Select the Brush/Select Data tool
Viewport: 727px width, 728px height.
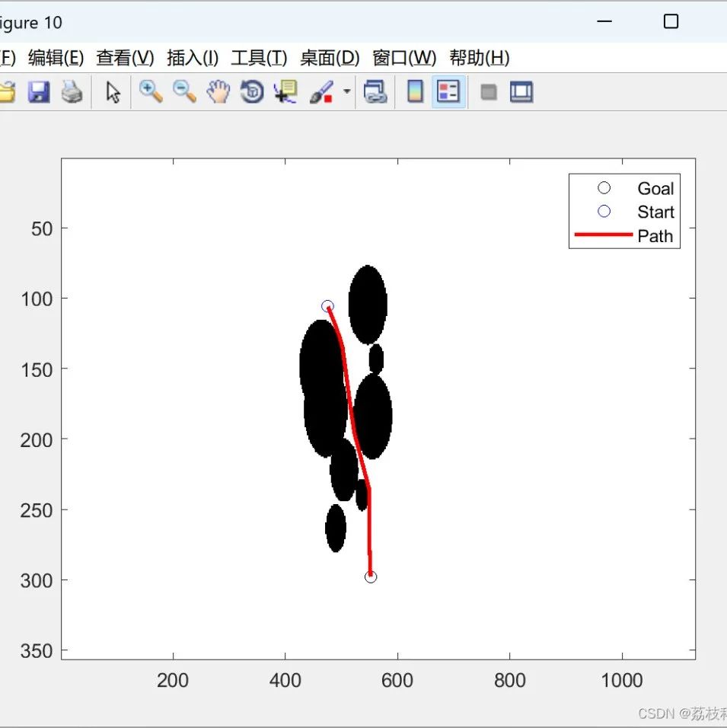click(321, 91)
